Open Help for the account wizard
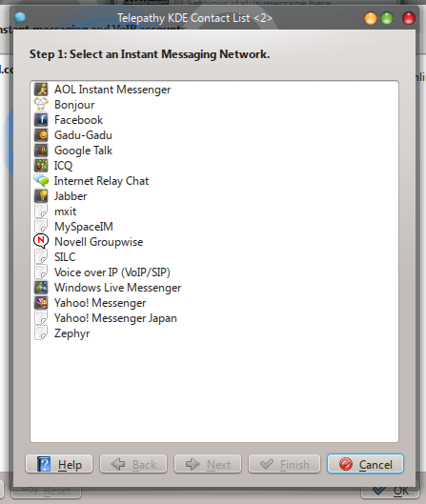The height and width of the screenshot is (504, 426). [x=59, y=464]
